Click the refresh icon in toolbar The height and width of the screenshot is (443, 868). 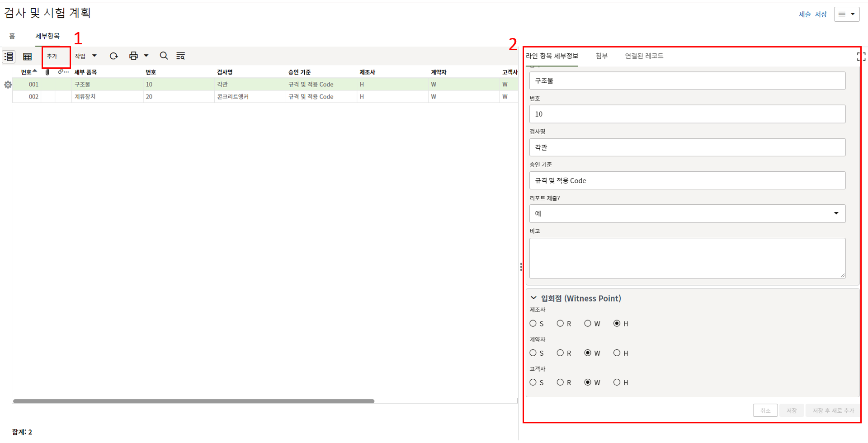point(113,56)
